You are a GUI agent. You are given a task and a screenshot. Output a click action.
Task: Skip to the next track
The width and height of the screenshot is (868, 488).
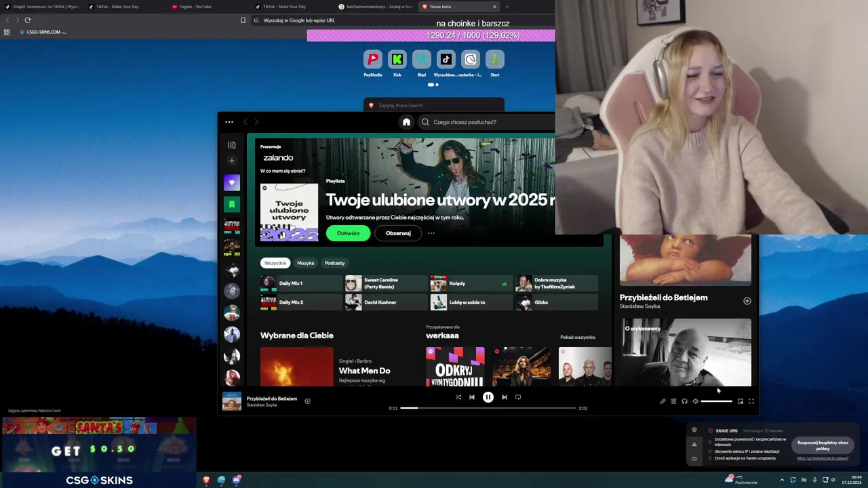coord(504,397)
